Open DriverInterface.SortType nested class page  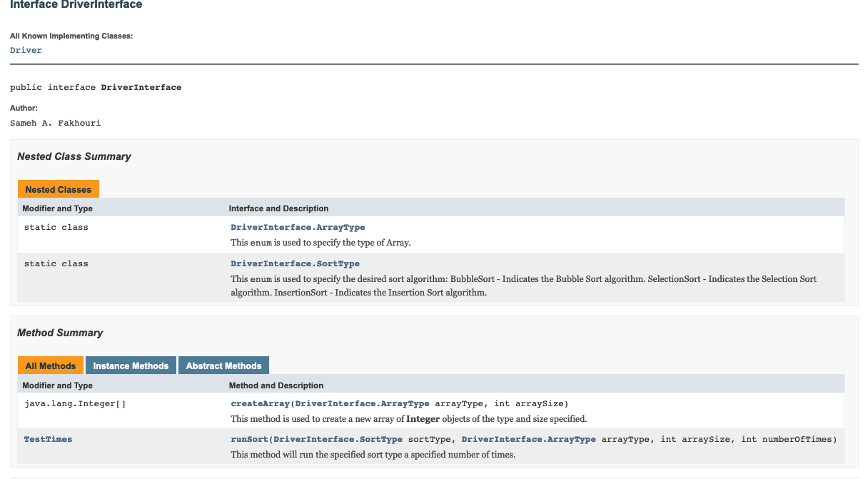coord(294,263)
